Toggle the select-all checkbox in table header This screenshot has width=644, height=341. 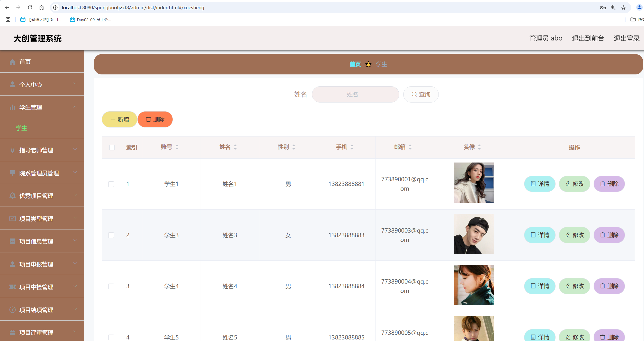click(112, 147)
